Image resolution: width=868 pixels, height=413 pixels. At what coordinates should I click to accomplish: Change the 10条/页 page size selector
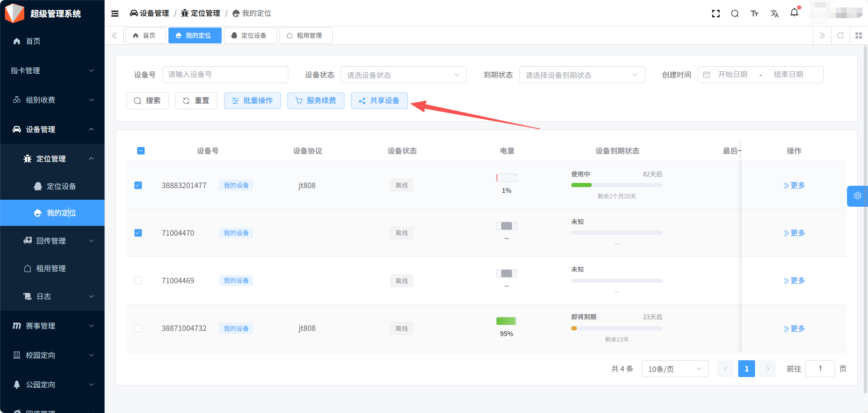click(x=674, y=369)
